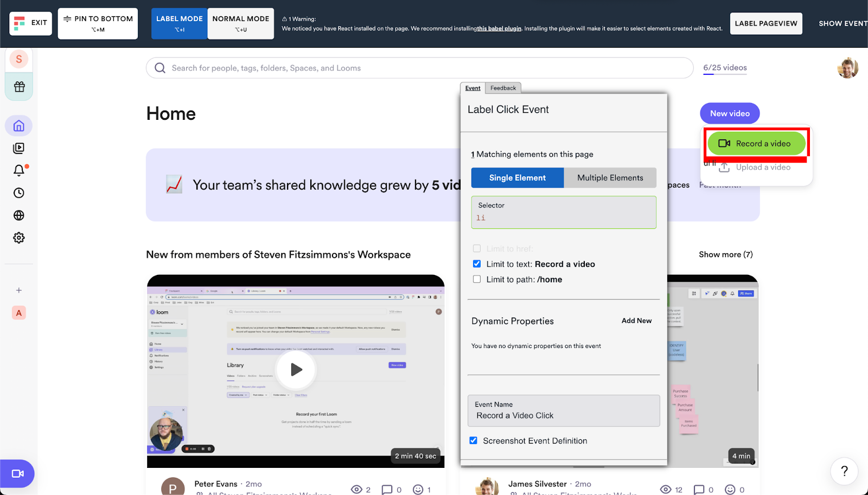This screenshot has height=495, width=868.
Task: Click the Event Name input field
Action: [563, 415]
